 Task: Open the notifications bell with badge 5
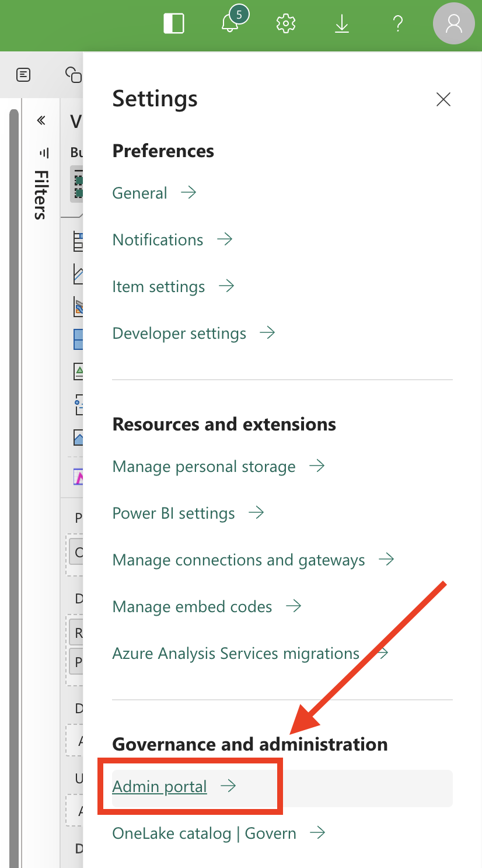click(230, 24)
